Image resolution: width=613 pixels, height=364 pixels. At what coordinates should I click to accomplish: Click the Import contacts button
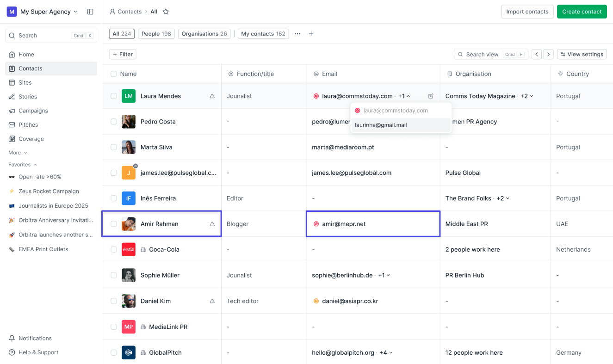click(527, 12)
